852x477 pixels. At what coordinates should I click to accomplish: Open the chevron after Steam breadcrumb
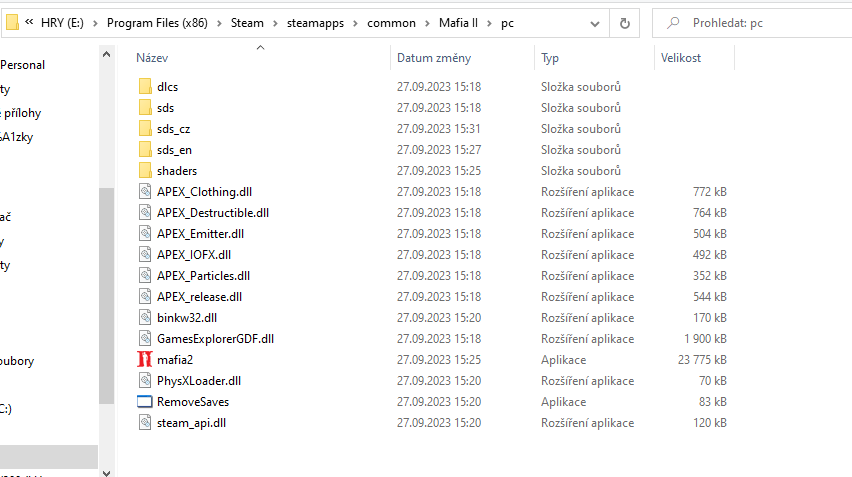pos(275,23)
